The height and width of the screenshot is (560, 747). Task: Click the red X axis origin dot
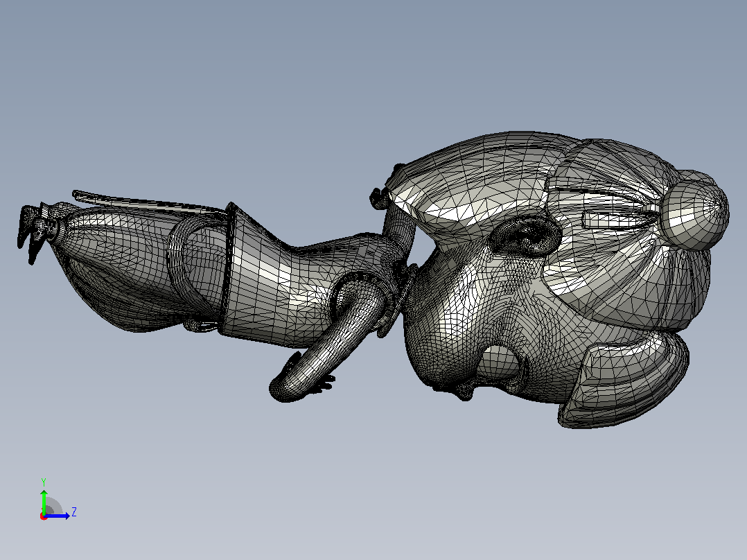pyautogui.click(x=43, y=516)
